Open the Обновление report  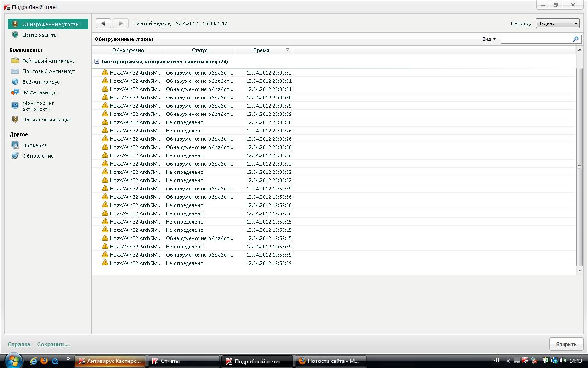pos(38,156)
